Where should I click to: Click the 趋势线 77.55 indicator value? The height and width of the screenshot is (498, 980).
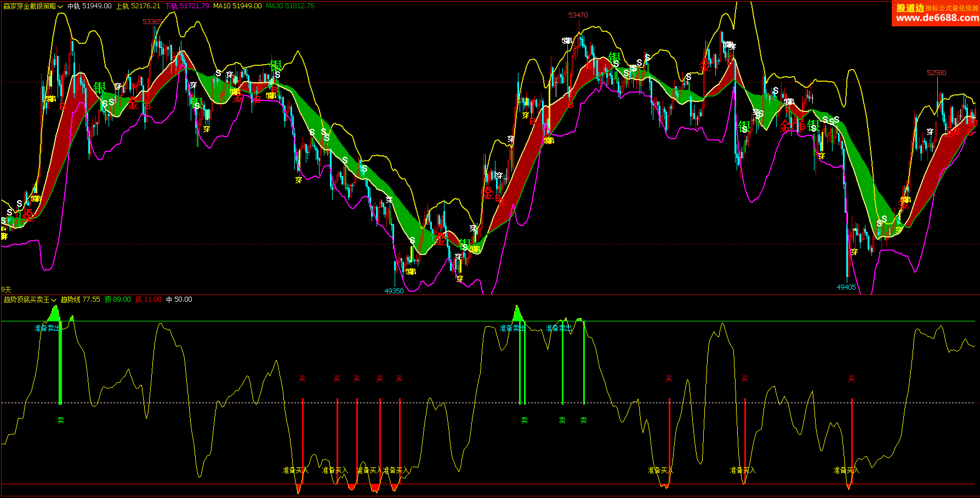click(x=80, y=299)
